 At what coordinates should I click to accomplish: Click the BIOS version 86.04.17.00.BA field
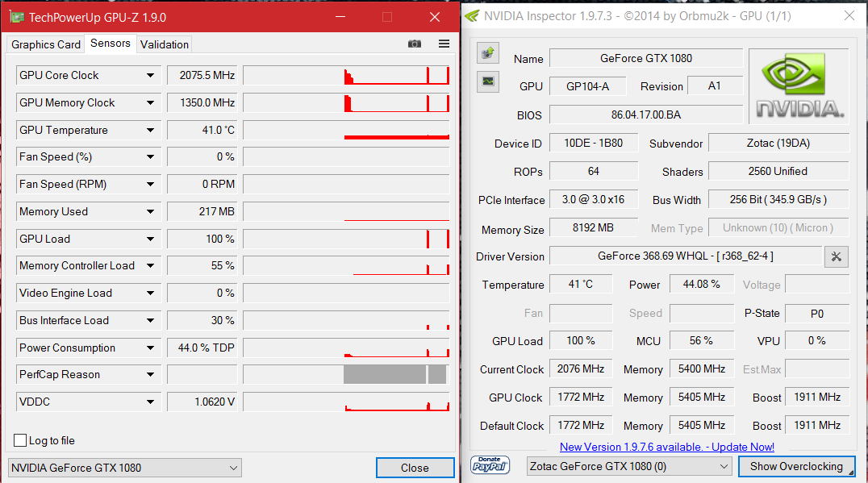(646, 115)
